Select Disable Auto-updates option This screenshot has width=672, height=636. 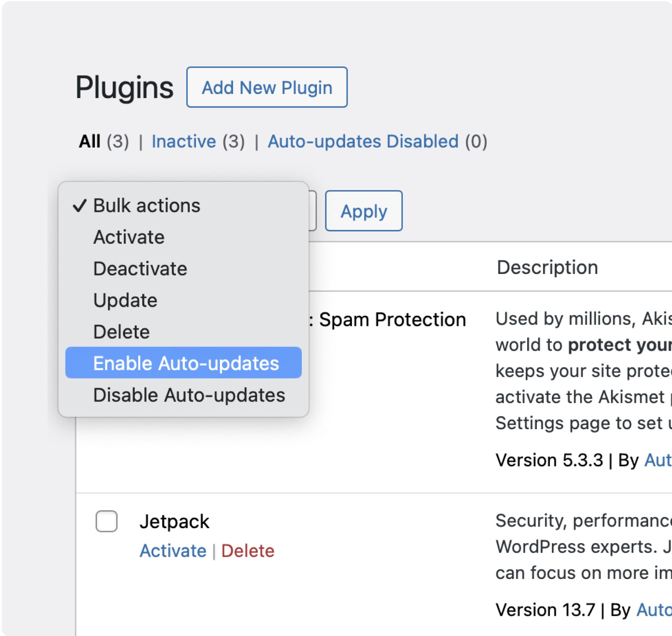[183, 395]
